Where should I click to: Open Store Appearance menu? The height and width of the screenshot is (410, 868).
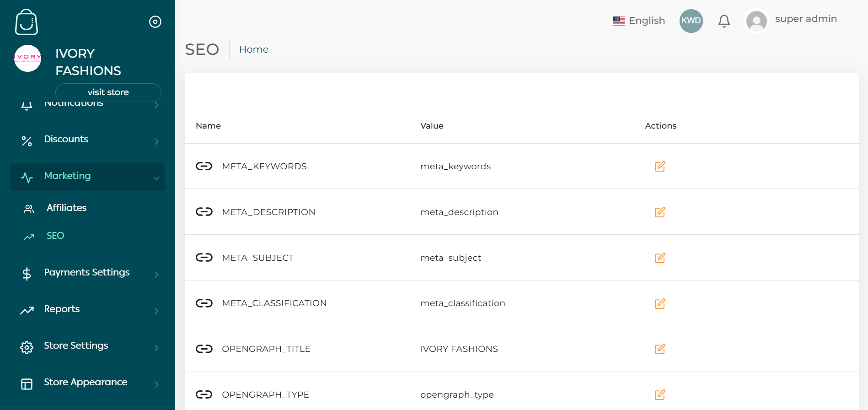point(87,383)
